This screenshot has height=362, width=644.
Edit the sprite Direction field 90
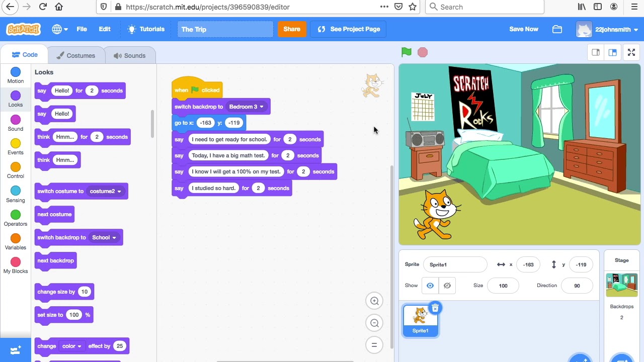coord(577,286)
